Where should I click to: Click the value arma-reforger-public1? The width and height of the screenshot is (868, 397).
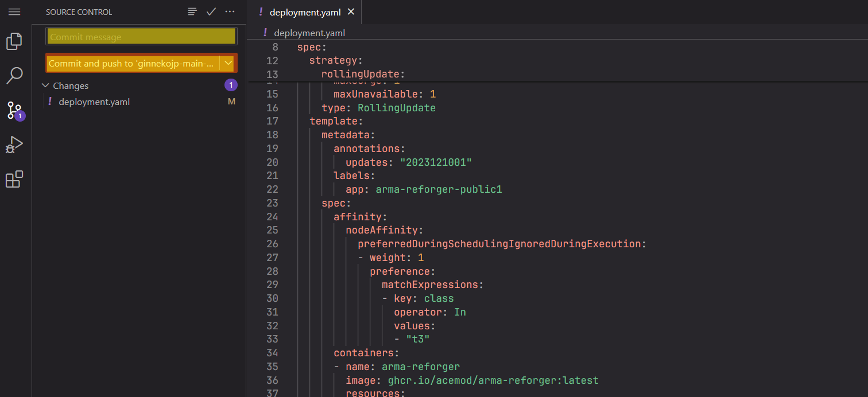tap(439, 189)
